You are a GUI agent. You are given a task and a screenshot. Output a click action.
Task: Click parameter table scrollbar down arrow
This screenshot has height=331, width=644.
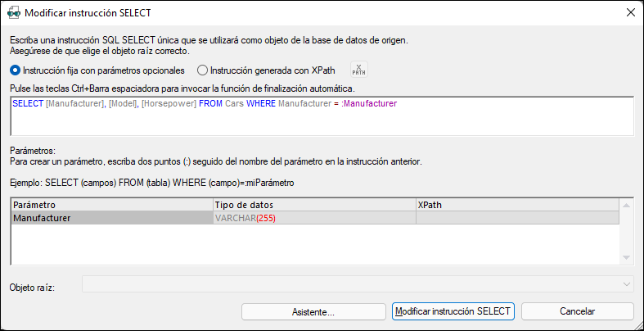[x=626, y=257]
